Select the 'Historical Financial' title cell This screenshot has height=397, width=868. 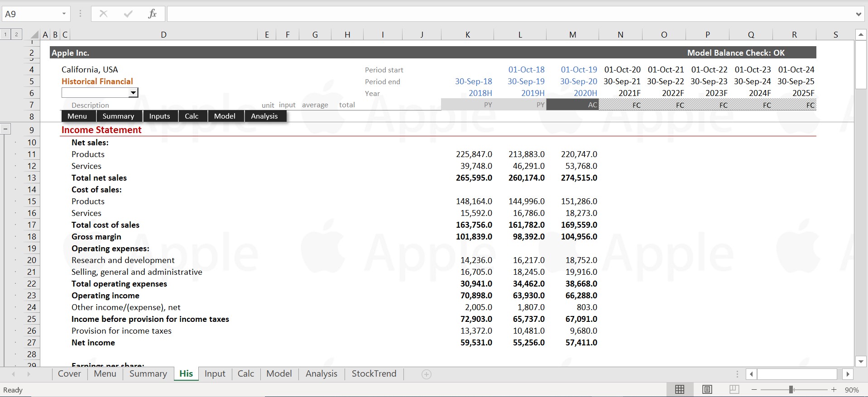(x=97, y=81)
